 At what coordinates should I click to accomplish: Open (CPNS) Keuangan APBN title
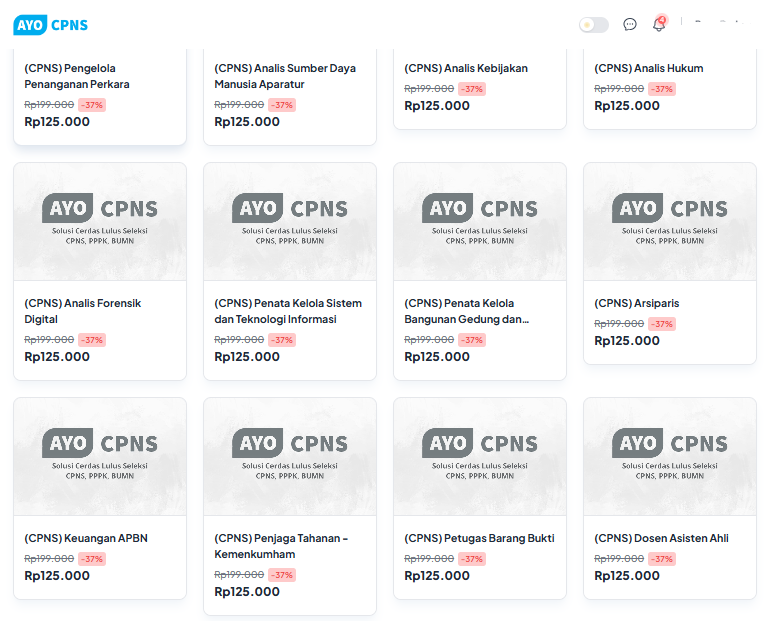86,538
